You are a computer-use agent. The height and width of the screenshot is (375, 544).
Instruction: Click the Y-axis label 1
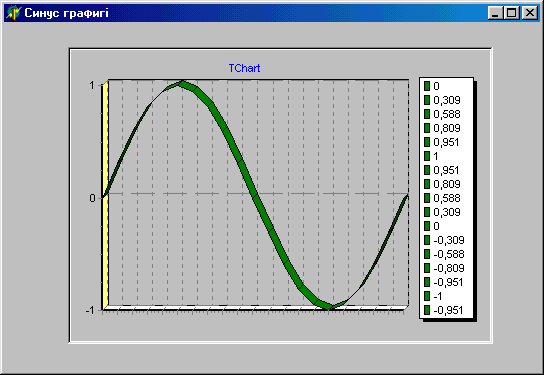click(92, 85)
